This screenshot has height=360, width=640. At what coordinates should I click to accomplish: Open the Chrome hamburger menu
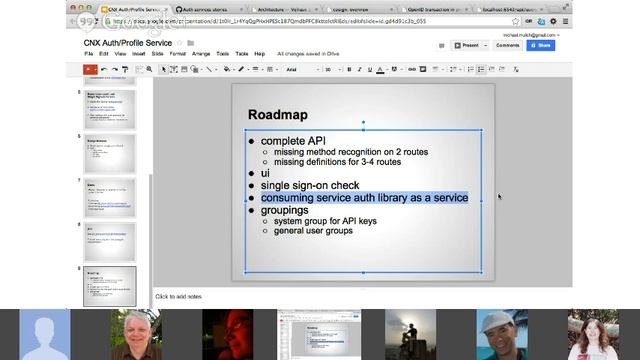pos(565,21)
